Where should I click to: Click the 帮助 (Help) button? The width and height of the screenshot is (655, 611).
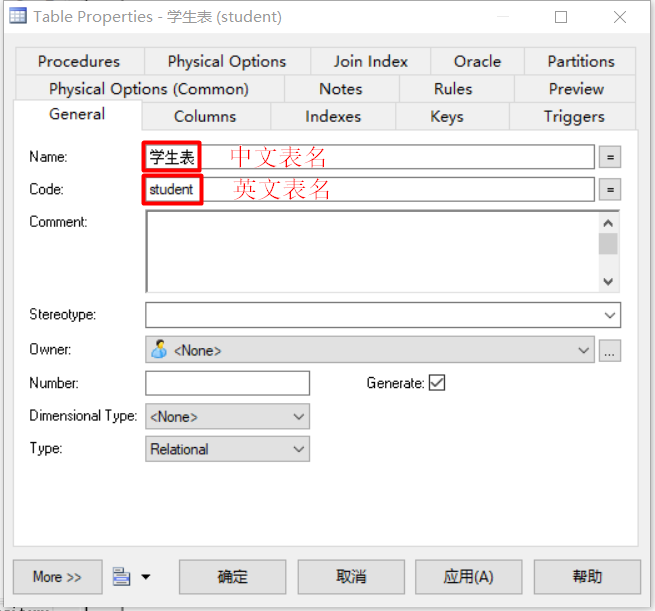click(x=587, y=577)
